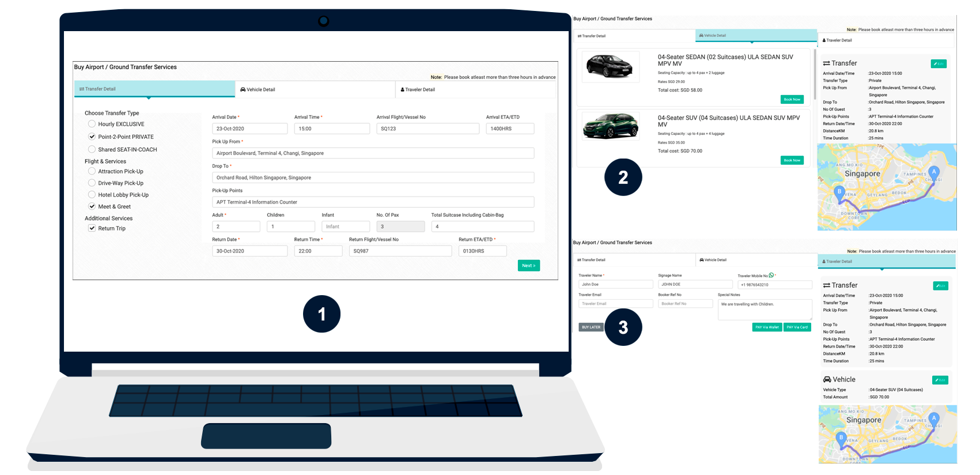This screenshot has height=475, width=980.
Task: Select Hotel Lobby Pick-Up option
Action: pyautogui.click(x=92, y=195)
